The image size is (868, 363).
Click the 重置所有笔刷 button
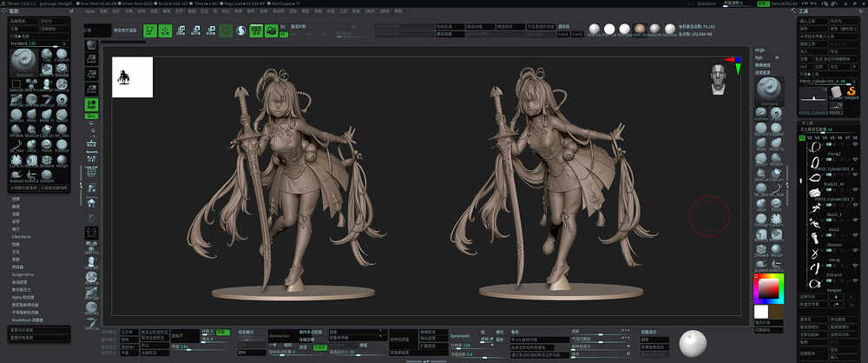[x=39, y=337]
